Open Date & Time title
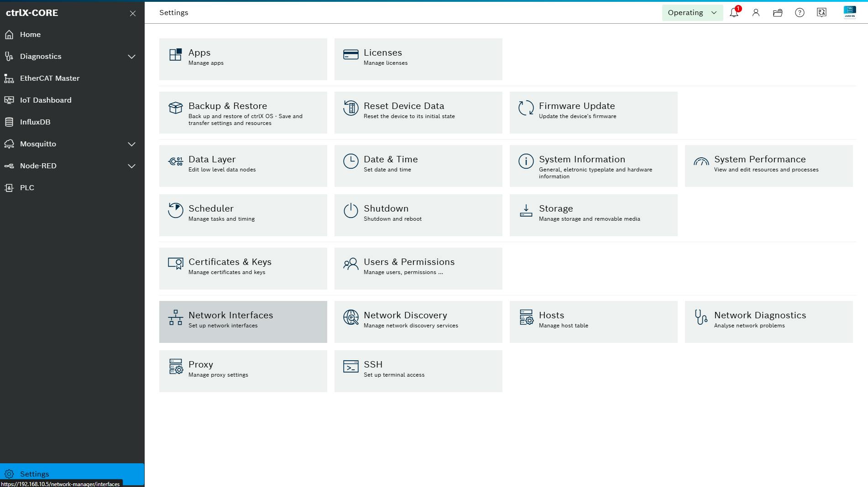 pos(391,159)
